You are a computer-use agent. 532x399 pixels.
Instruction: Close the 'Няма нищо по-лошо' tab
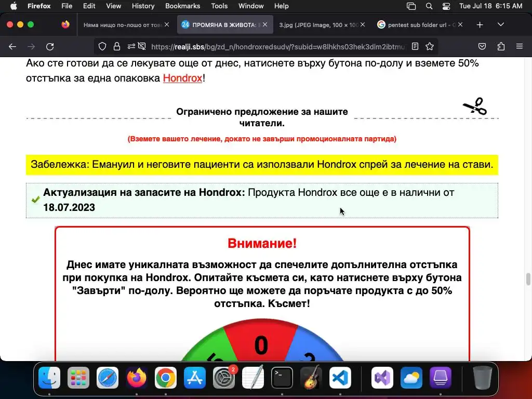pos(167,24)
